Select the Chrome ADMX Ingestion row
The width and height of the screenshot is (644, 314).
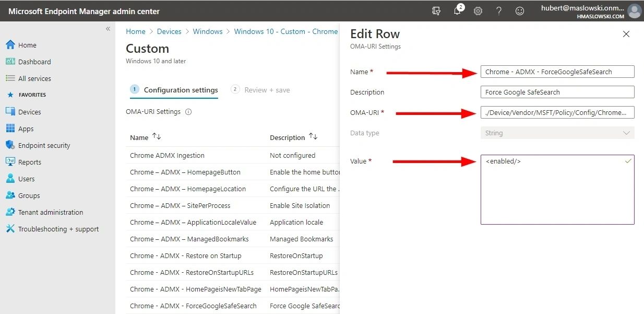coord(232,155)
